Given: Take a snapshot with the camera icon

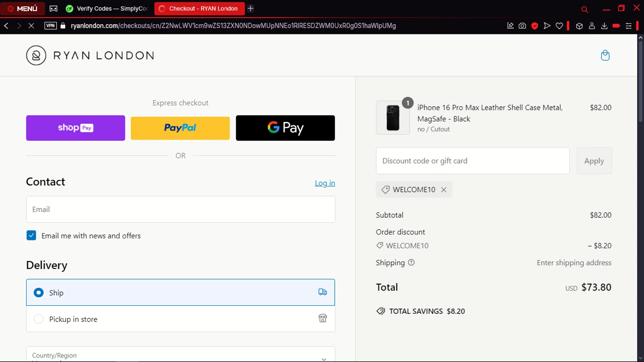Looking at the screenshot, I should click(522, 26).
